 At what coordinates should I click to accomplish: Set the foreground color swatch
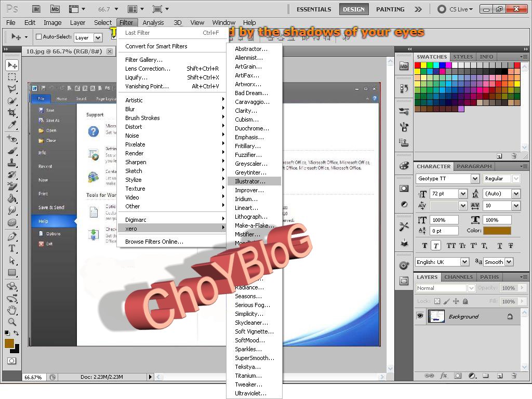(x=9, y=343)
